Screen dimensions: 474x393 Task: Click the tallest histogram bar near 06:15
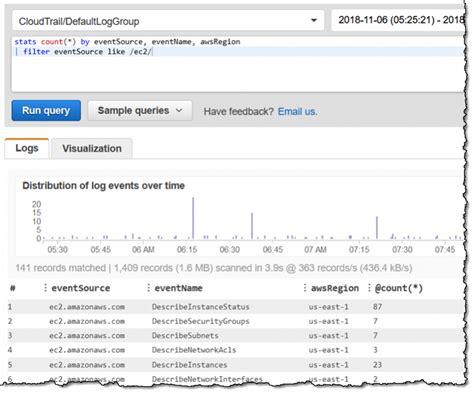(193, 218)
